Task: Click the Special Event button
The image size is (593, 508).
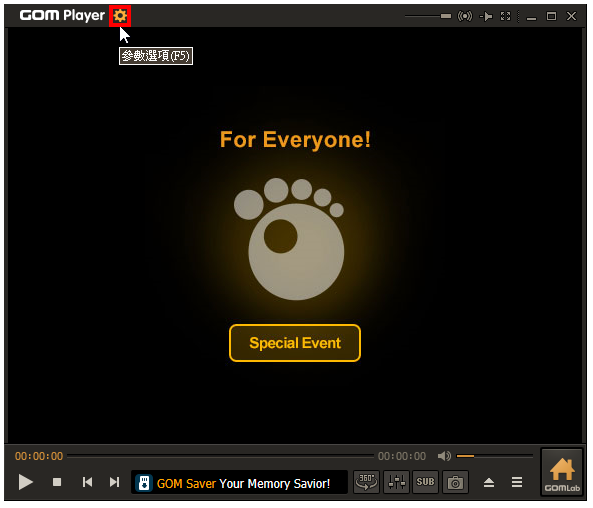Action: (295, 343)
